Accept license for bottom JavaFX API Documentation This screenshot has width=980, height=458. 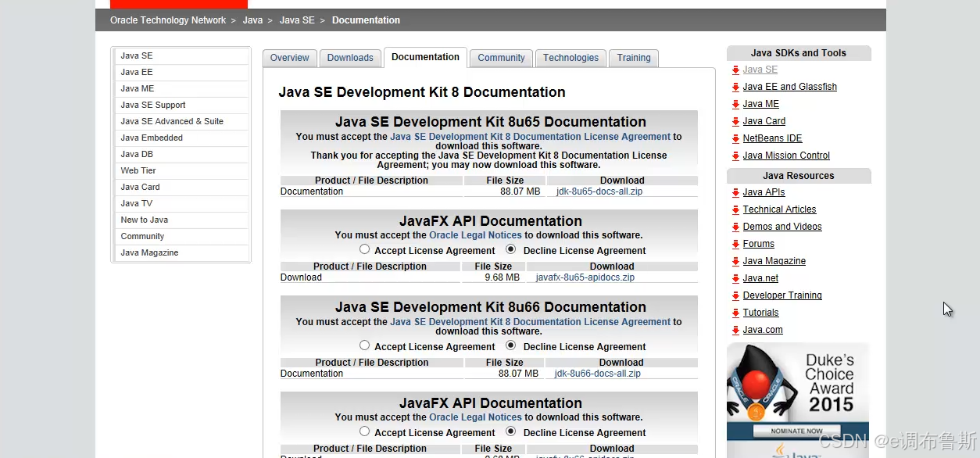click(365, 431)
